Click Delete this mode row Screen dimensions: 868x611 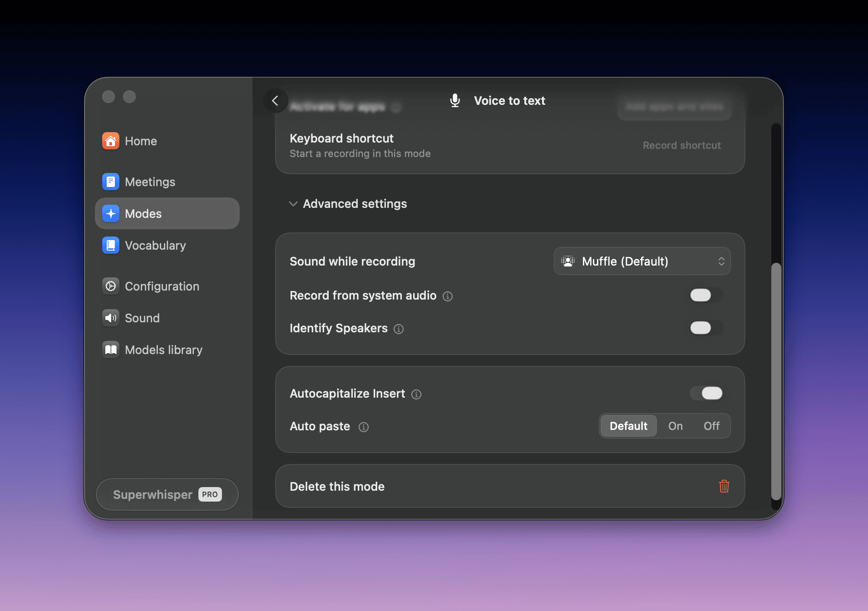pos(510,486)
